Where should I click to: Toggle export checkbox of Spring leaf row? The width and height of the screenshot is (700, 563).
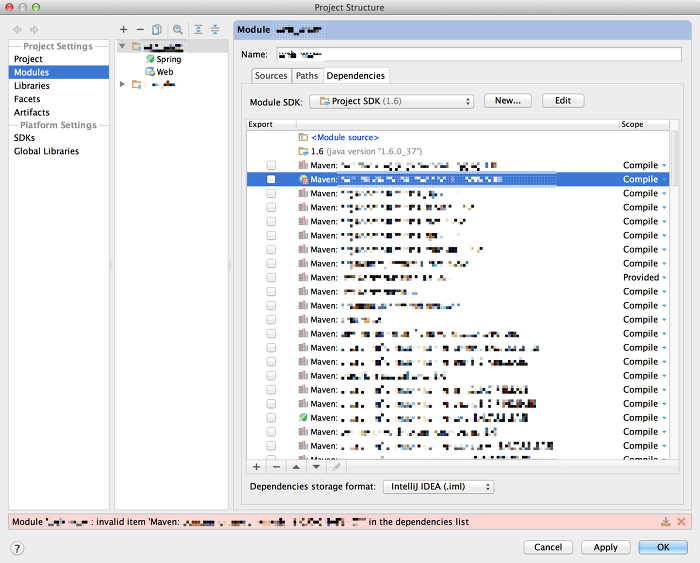(271, 418)
